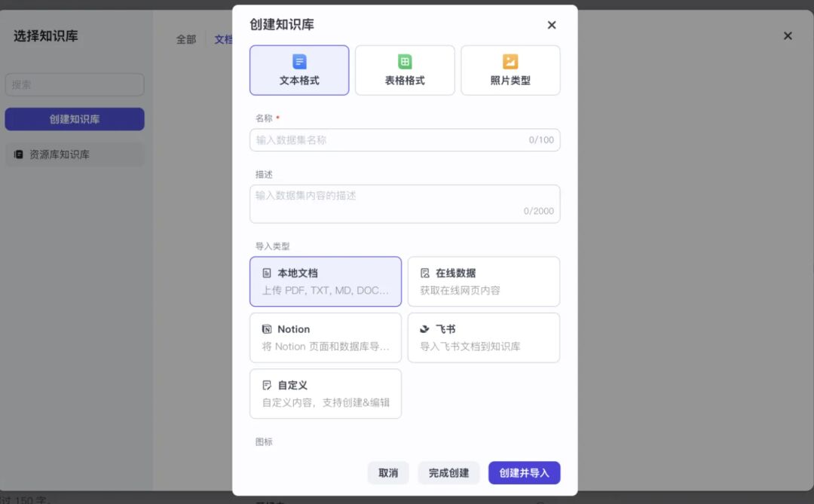Screen dimensions: 814x504
Task: Choose 照片类型 format option
Action: (510, 71)
